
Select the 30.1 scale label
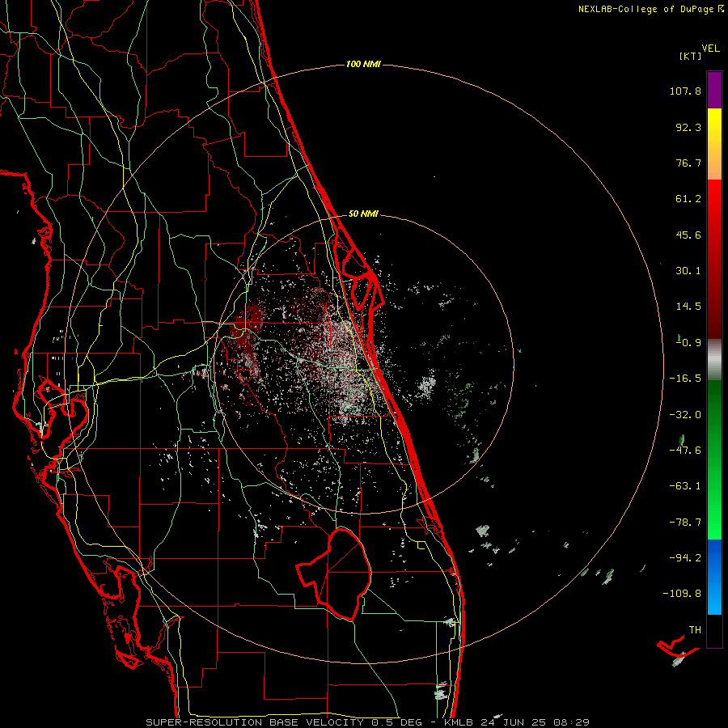pyautogui.click(x=688, y=271)
